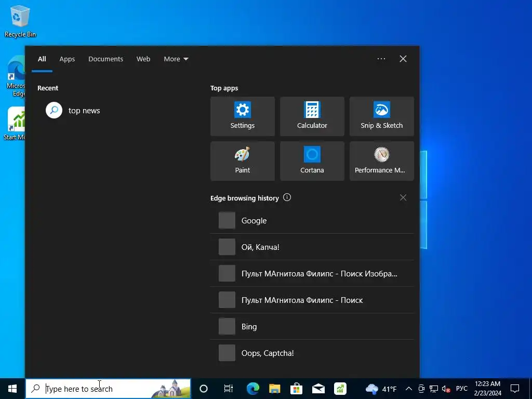The image size is (532, 399).
Task: Launch Calculator from Top apps
Action: point(312,116)
